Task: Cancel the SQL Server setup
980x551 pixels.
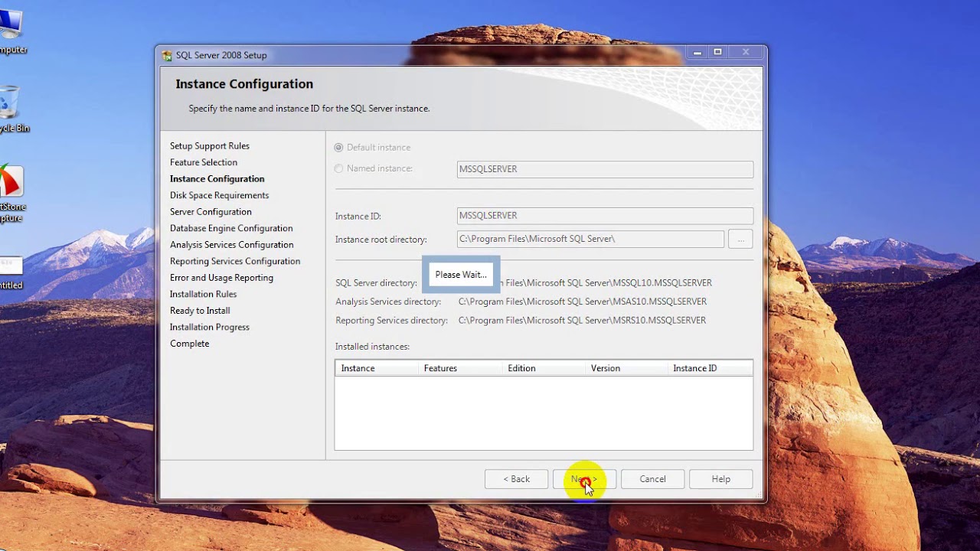Action: click(652, 479)
